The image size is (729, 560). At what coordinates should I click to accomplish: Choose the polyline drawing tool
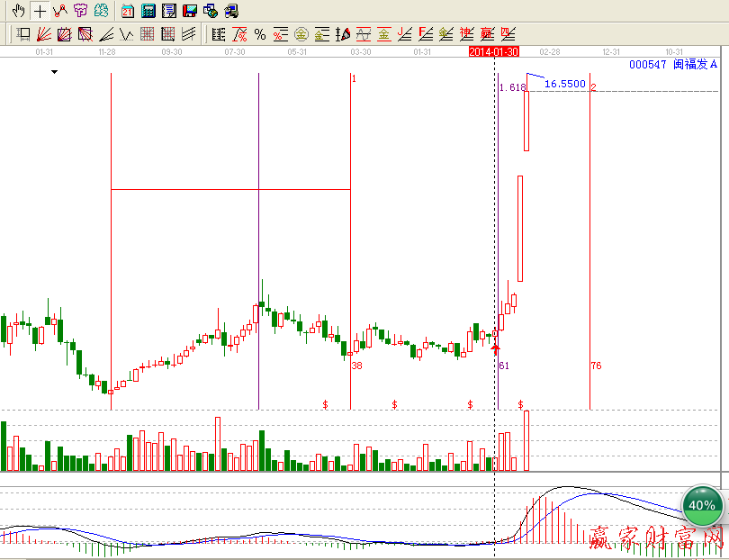[59, 11]
